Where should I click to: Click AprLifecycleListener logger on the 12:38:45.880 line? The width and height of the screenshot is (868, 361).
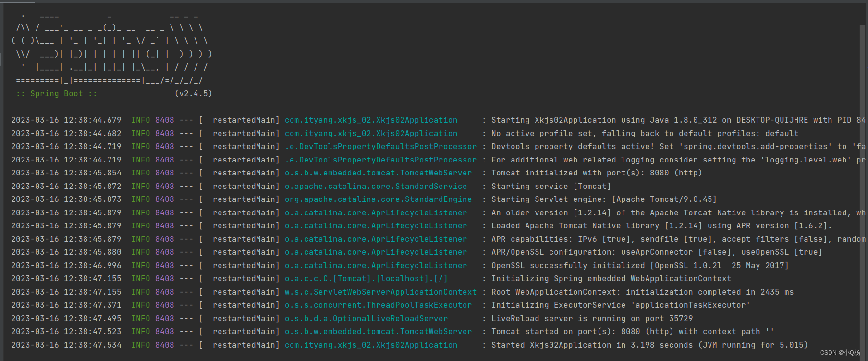[376, 252]
